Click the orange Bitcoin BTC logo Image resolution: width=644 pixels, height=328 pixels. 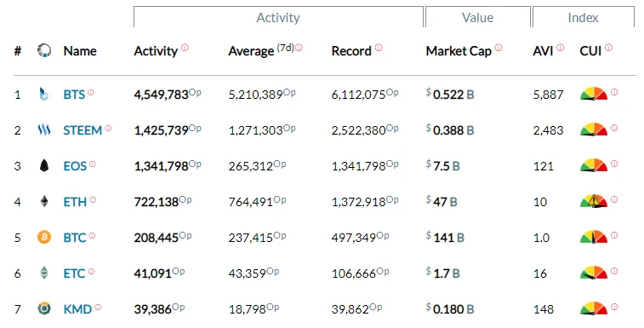[44, 238]
